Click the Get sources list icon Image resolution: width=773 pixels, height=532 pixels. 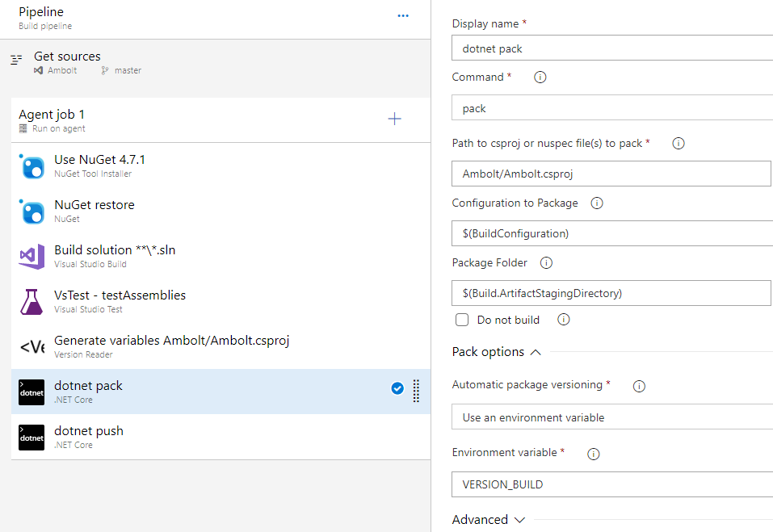pos(16,60)
